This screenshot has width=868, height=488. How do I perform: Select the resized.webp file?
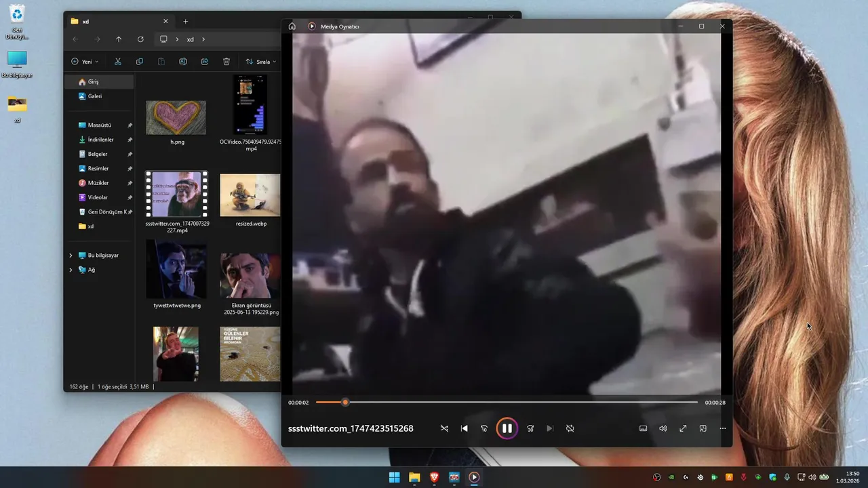click(250, 200)
